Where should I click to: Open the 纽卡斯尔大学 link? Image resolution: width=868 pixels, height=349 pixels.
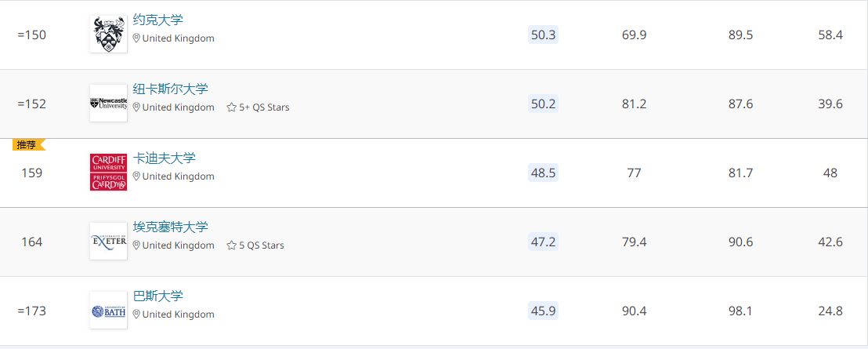[x=170, y=89]
